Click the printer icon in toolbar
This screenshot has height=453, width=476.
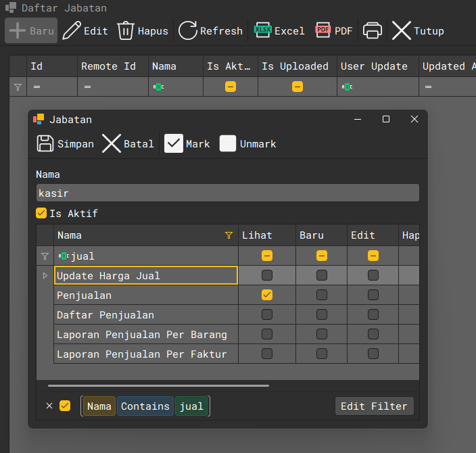[x=373, y=31]
